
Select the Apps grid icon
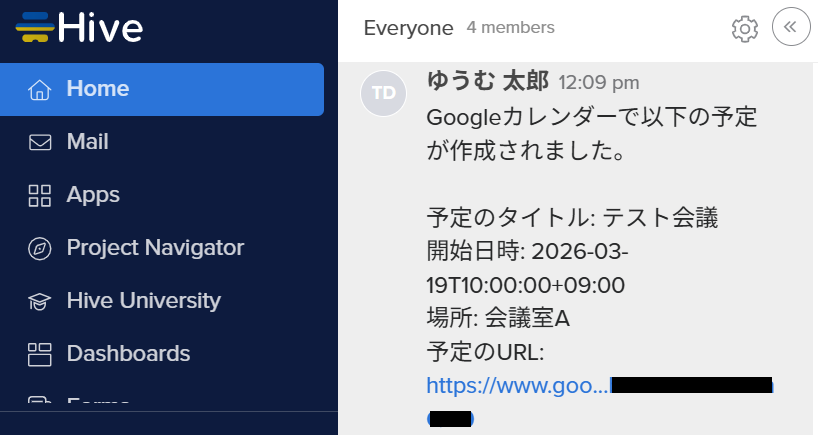pyautogui.click(x=40, y=196)
